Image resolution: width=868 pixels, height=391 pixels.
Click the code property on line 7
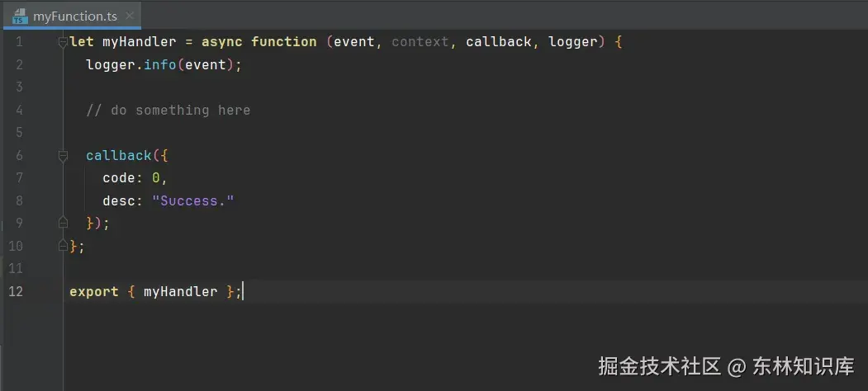[119, 178]
